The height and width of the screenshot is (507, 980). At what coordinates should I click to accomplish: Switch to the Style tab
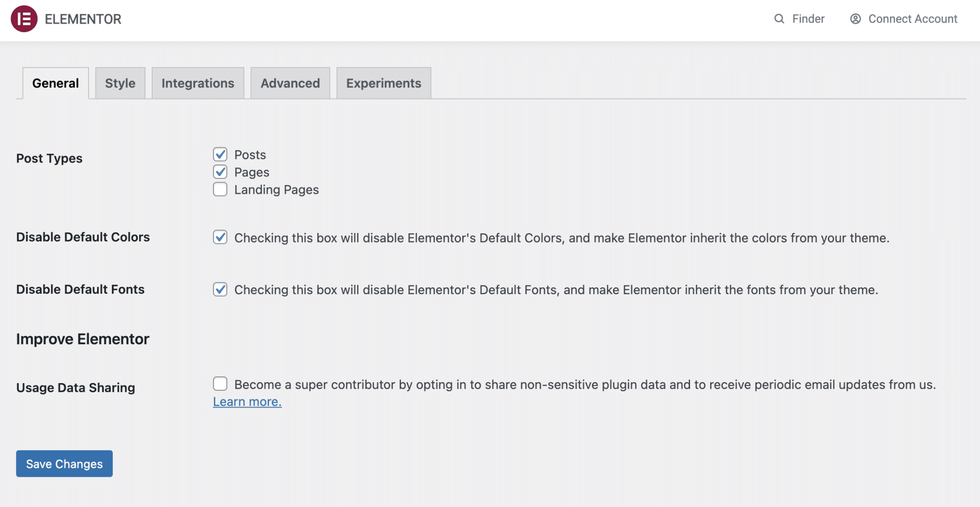[120, 83]
